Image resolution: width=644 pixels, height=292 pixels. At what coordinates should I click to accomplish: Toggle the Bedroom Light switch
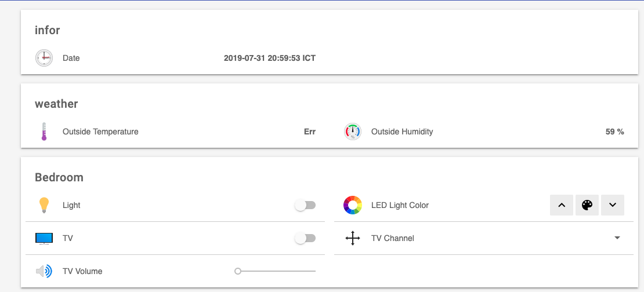[x=305, y=205]
